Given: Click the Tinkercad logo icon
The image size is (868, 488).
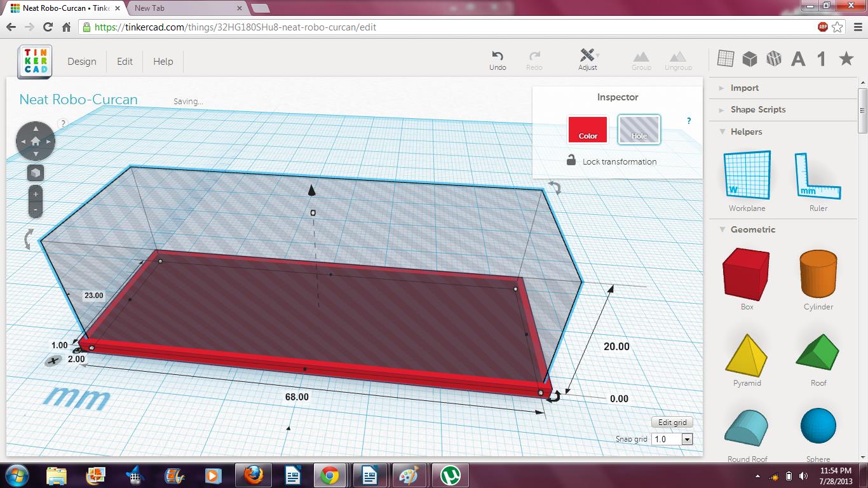Looking at the screenshot, I should (35, 62).
